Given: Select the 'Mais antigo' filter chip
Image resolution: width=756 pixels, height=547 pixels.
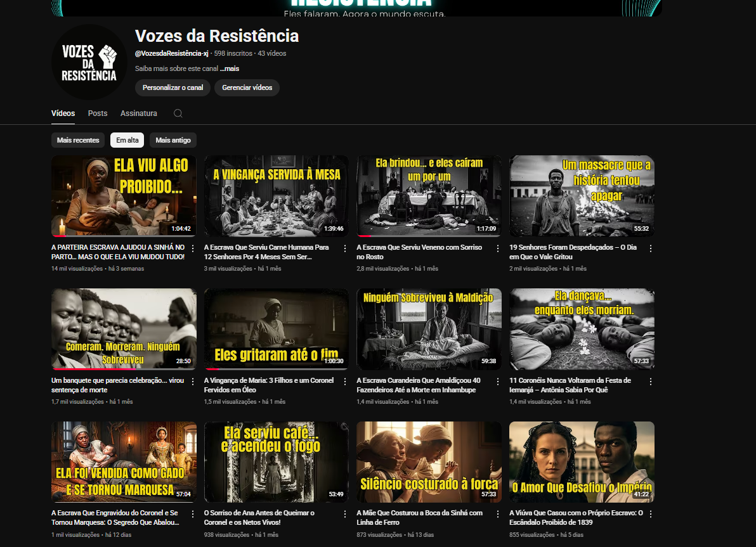Looking at the screenshot, I should (173, 140).
